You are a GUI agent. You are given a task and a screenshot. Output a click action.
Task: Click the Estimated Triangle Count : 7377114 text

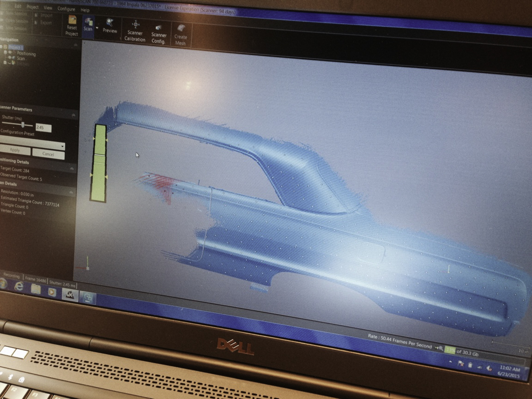tap(30, 201)
